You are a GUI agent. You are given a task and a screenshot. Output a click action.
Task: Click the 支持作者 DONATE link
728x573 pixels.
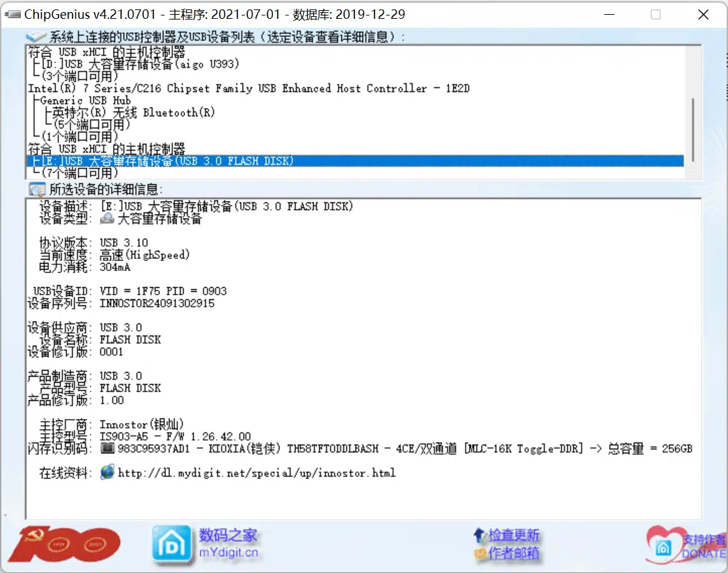tap(704, 546)
